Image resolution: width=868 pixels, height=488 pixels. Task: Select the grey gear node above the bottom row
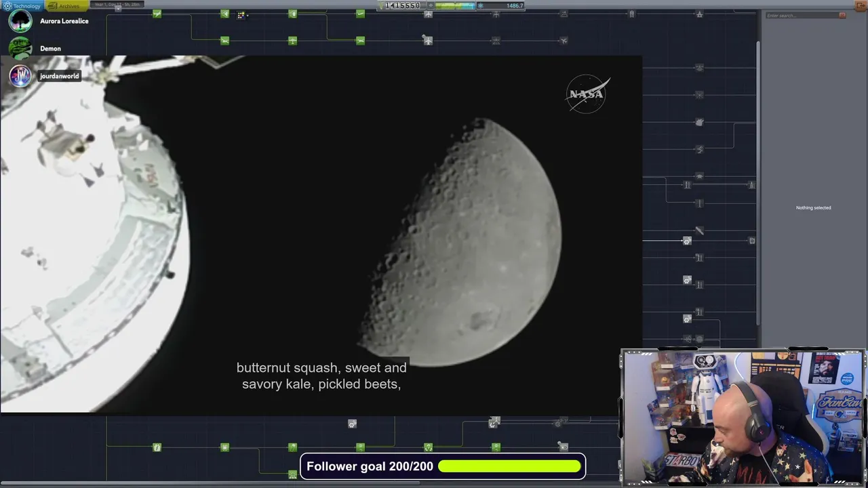tap(352, 424)
